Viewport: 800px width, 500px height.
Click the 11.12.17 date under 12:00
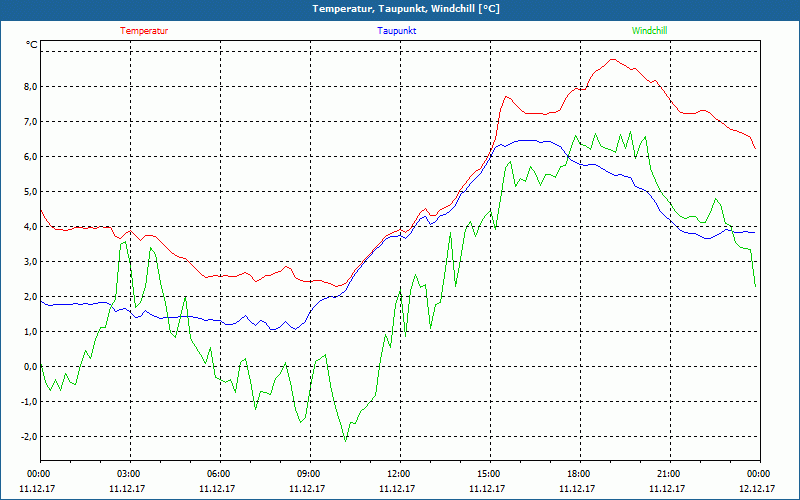pyautogui.click(x=397, y=488)
